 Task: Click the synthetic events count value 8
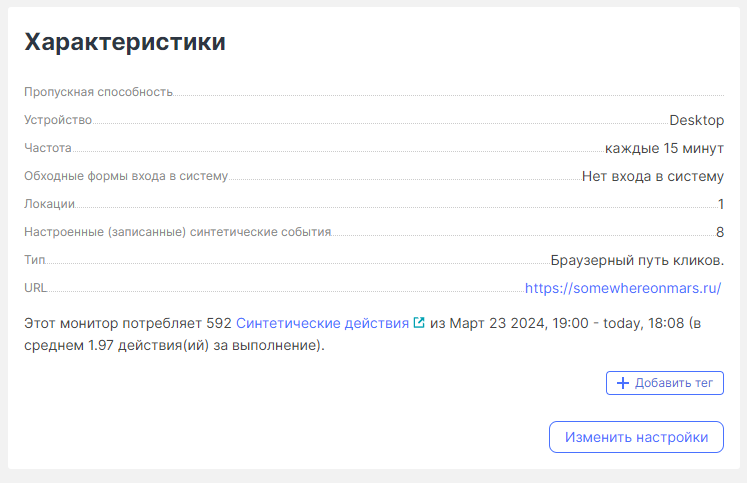click(x=719, y=232)
